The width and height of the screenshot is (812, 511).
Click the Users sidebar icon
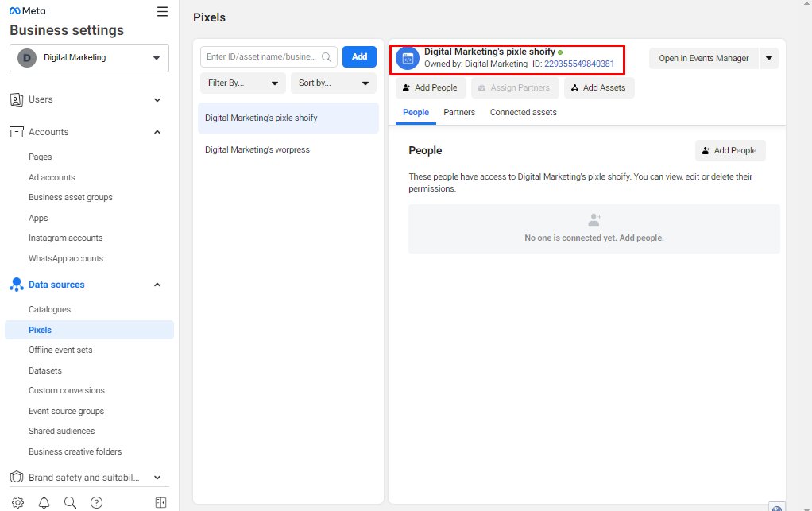point(17,100)
